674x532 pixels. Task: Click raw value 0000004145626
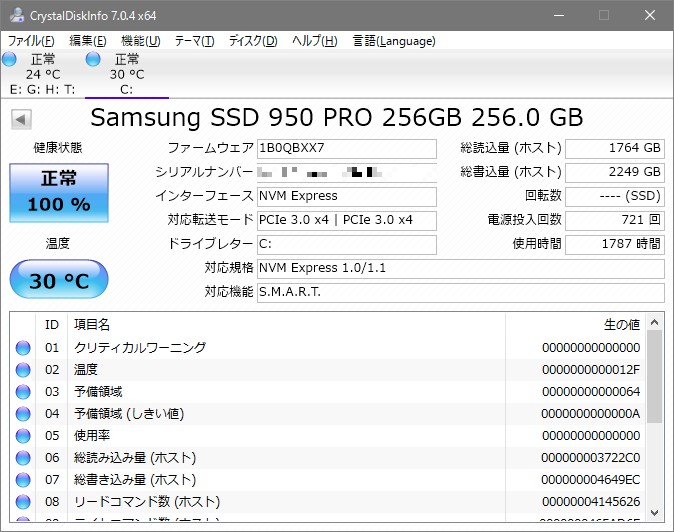pyautogui.click(x=591, y=501)
